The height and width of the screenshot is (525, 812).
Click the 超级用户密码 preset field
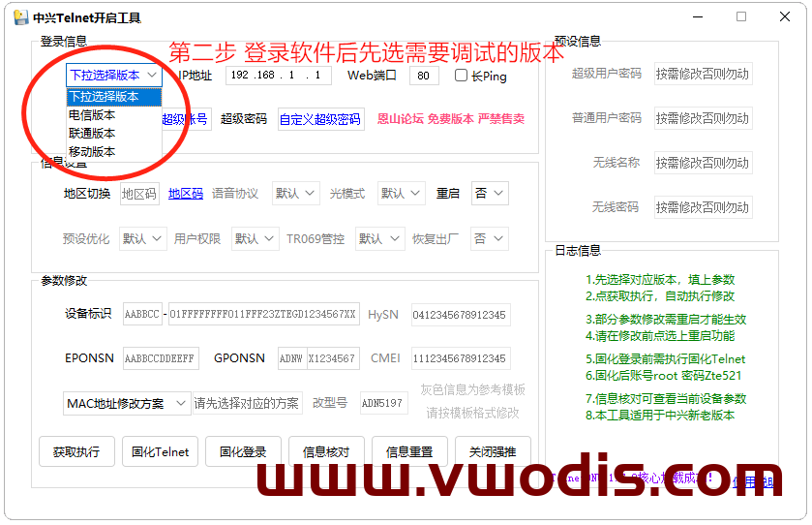pyautogui.click(x=704, y=74)
